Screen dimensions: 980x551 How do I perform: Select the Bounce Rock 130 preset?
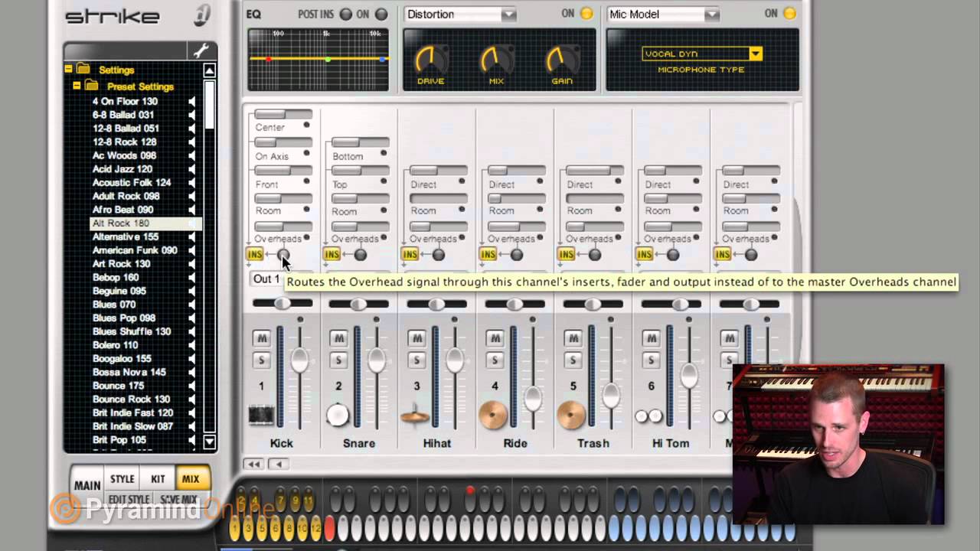click(131, 399)
